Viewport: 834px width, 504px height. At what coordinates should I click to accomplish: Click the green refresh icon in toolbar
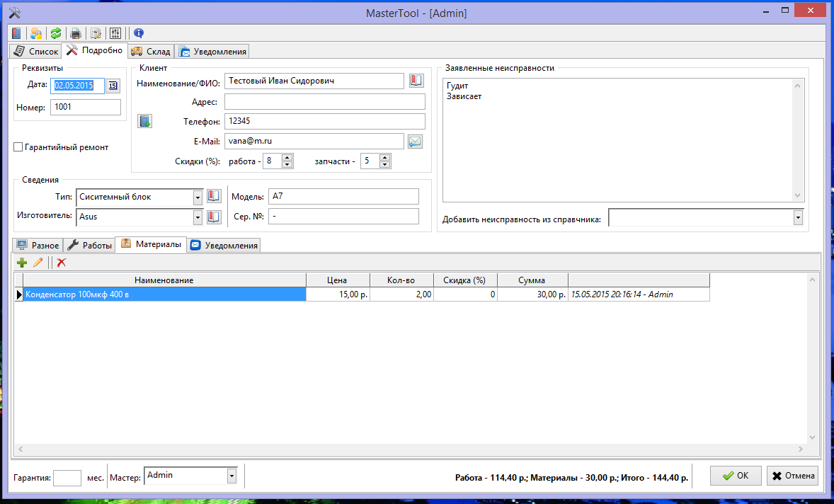pos(56,33)
